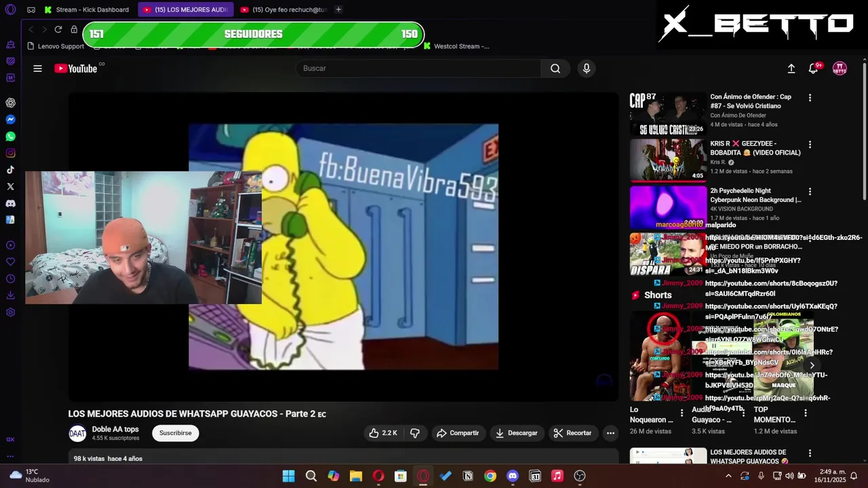Open Notion from the taskbar
The width and height of the screenshot is (868, 488).
click(x=467, y=476)
